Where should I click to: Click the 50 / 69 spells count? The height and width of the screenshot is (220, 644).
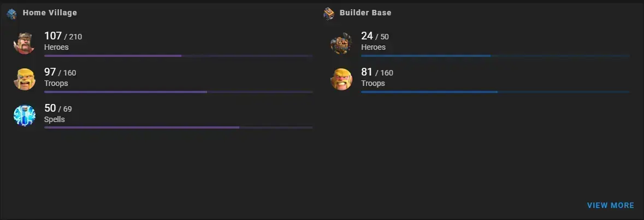coord(58,108)
